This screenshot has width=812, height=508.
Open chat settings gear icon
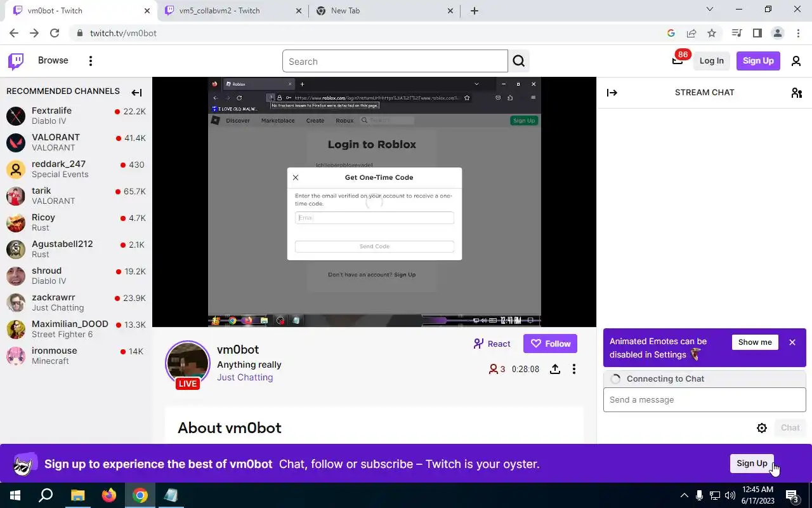click(x=762, y=428)
